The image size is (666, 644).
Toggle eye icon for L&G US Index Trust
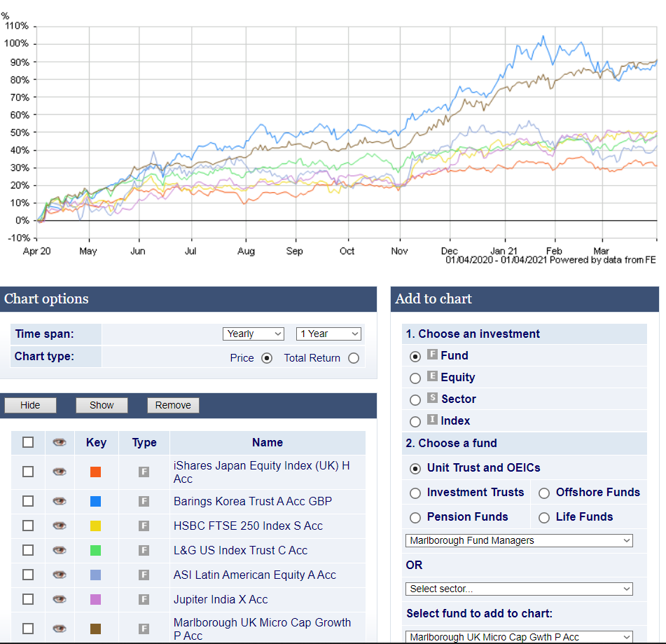pos(60,551)
